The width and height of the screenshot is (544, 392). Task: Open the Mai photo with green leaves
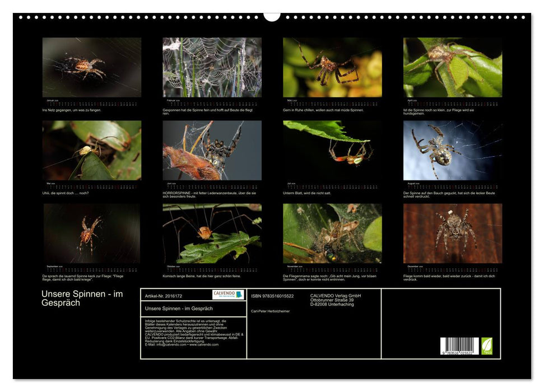tap(92, 150)
